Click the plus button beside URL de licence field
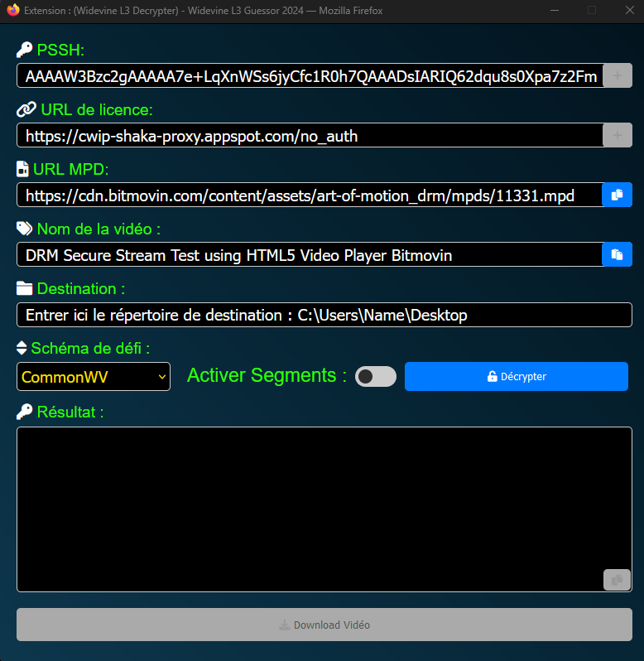This screenshot has height=661, width=644. [x=617, y=135]
